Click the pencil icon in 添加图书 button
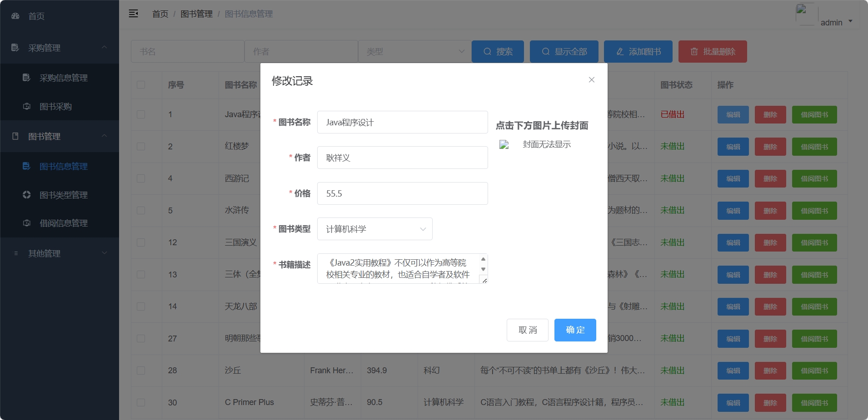The height and width of the screenshot is (420, 868). [620, 52]
